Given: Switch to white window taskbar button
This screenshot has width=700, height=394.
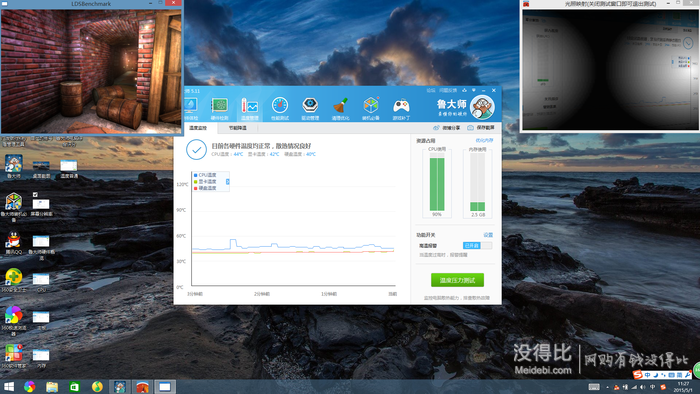Looking at the screenshot, I should click(165, 386).
